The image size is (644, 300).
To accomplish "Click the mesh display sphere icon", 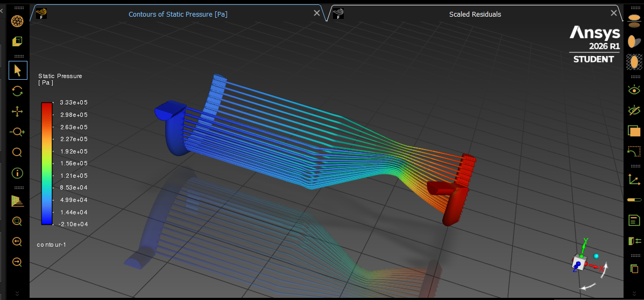I will pos(17,20).
